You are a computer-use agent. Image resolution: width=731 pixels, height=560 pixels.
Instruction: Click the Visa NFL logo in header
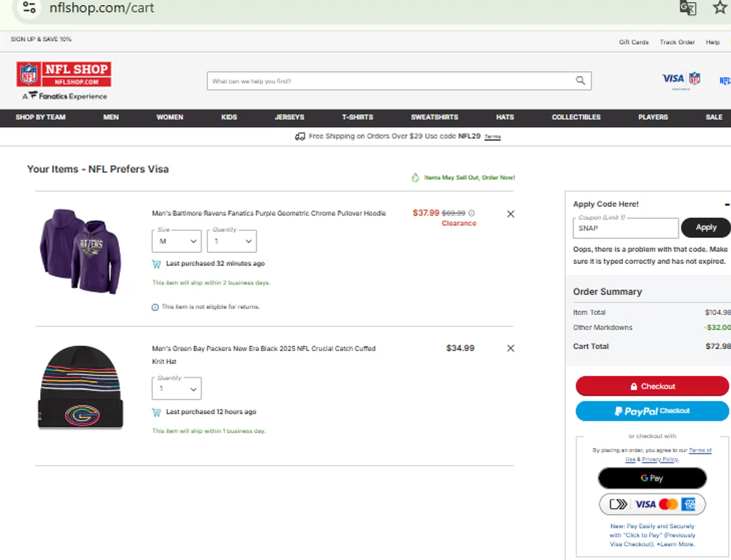click(x=681, y=79)
